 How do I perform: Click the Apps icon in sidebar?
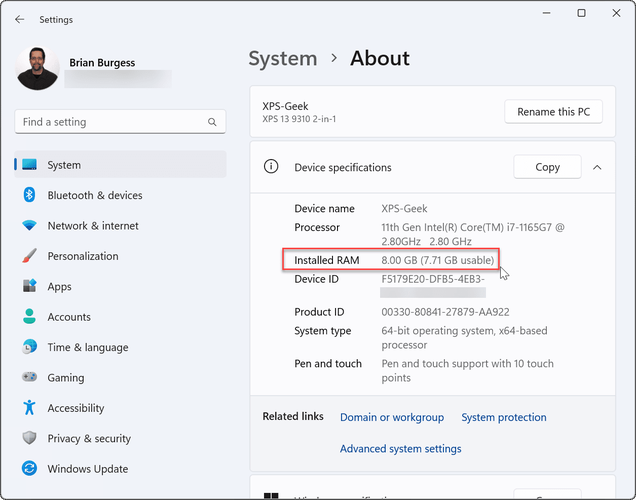click(29, 286)
